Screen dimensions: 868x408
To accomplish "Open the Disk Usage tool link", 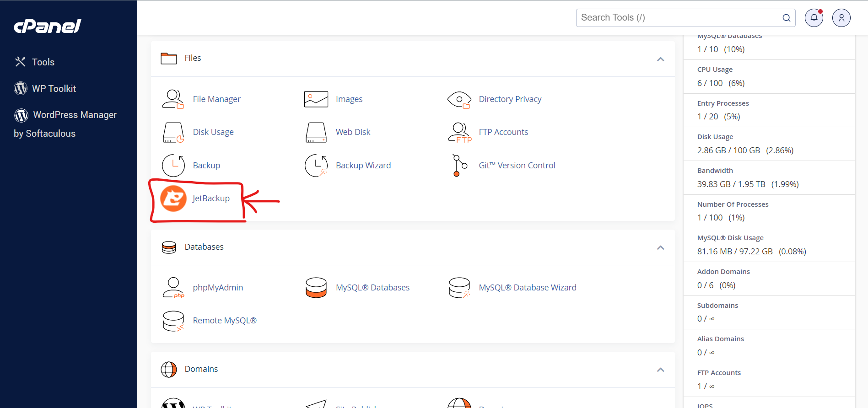I will [x=213, y=132].
